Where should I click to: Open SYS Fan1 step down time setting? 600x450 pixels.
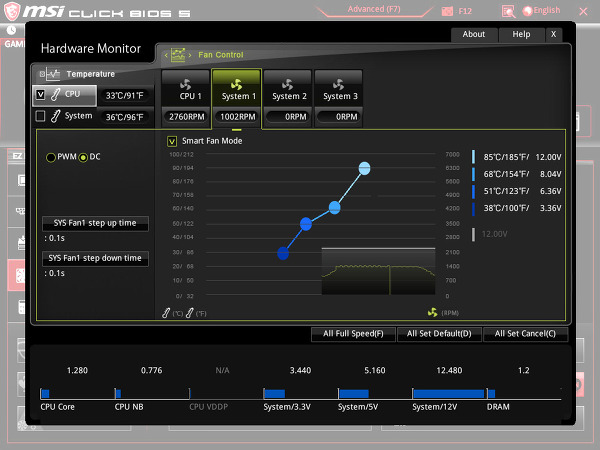tap(95, 258)
